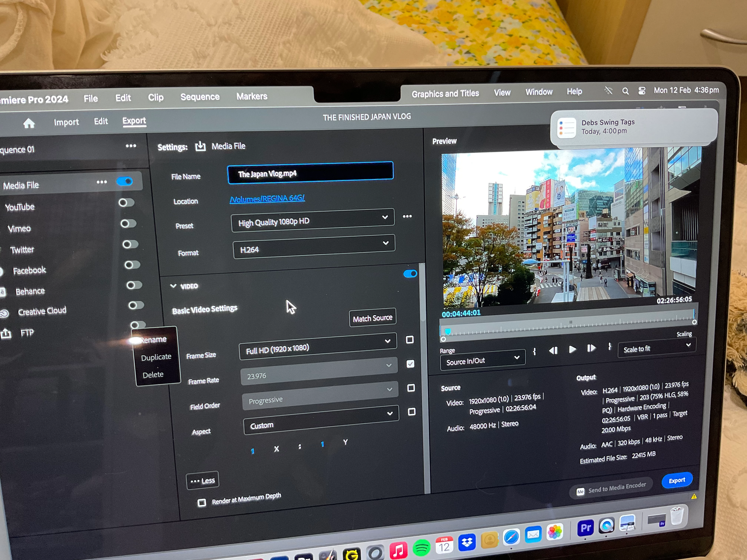The width and height of the screenshot is (747, 560).
Task: Uncheck the Frame Rate match source checkbox
Action: coord(410,364)
